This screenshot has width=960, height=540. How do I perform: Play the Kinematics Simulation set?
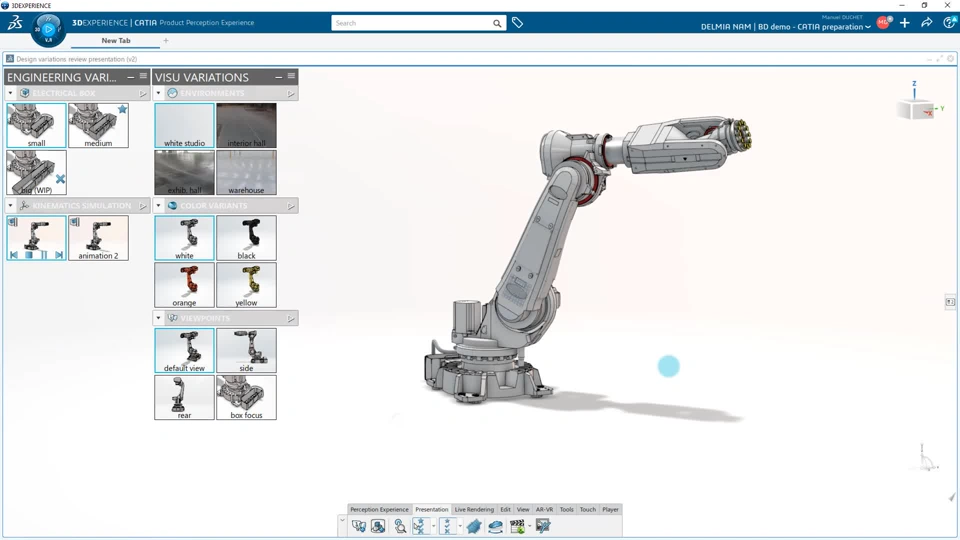[143, 206]
